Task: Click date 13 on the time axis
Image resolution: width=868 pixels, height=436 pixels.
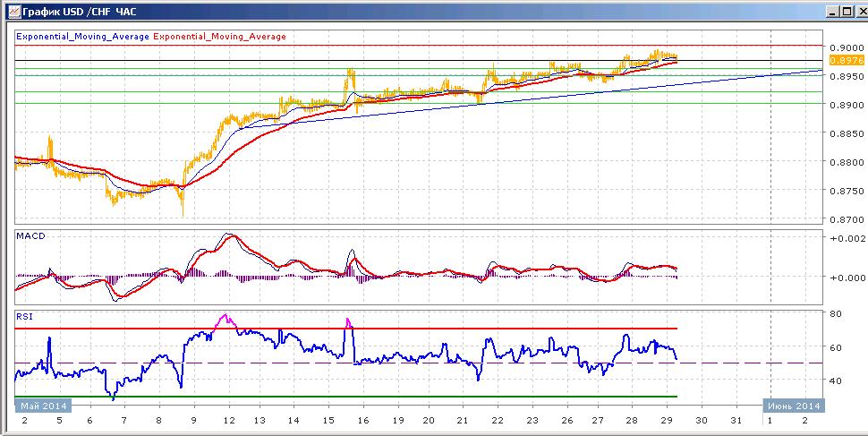Action: (260, 421)
